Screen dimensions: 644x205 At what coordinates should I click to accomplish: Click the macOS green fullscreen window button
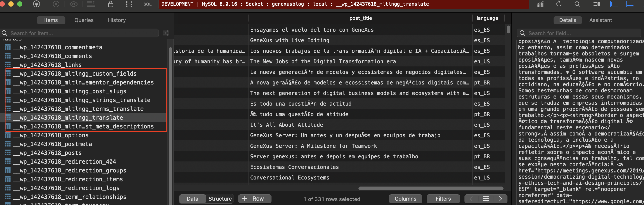[20, 4]
